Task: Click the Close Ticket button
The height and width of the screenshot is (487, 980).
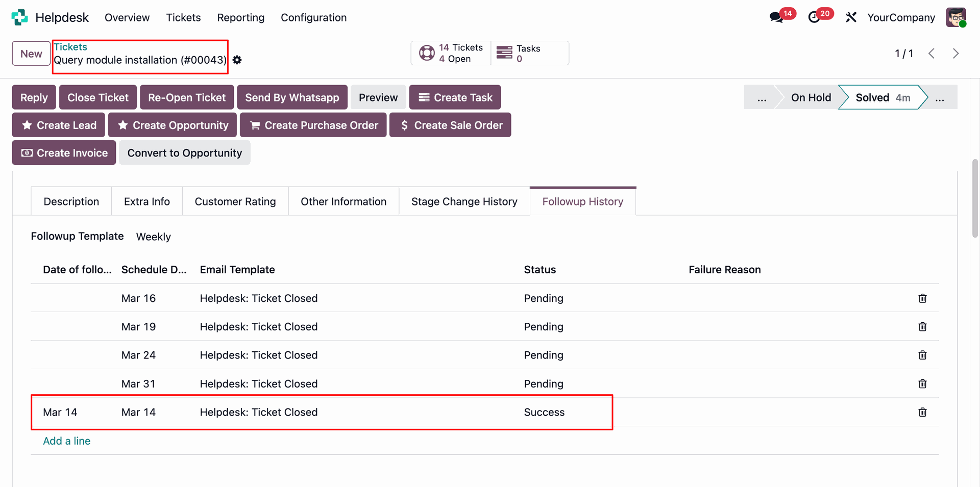Action: tap(98, 97)
